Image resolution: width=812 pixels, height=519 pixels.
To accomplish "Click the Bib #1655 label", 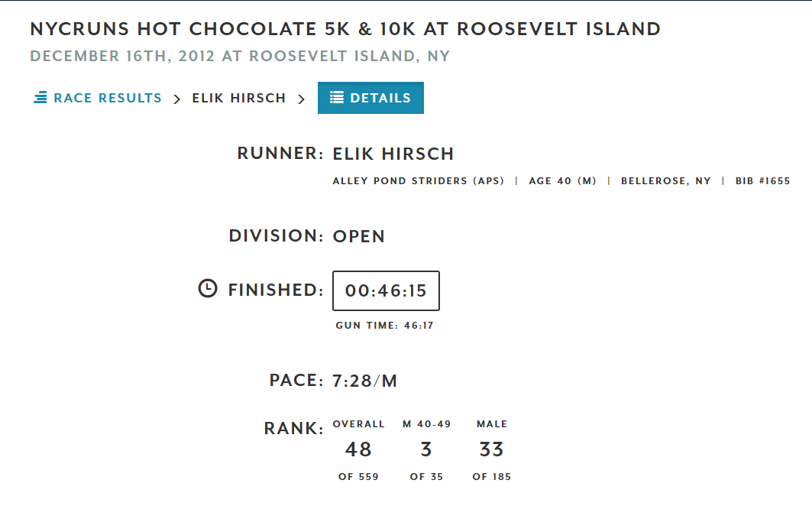I will (762, 181).
